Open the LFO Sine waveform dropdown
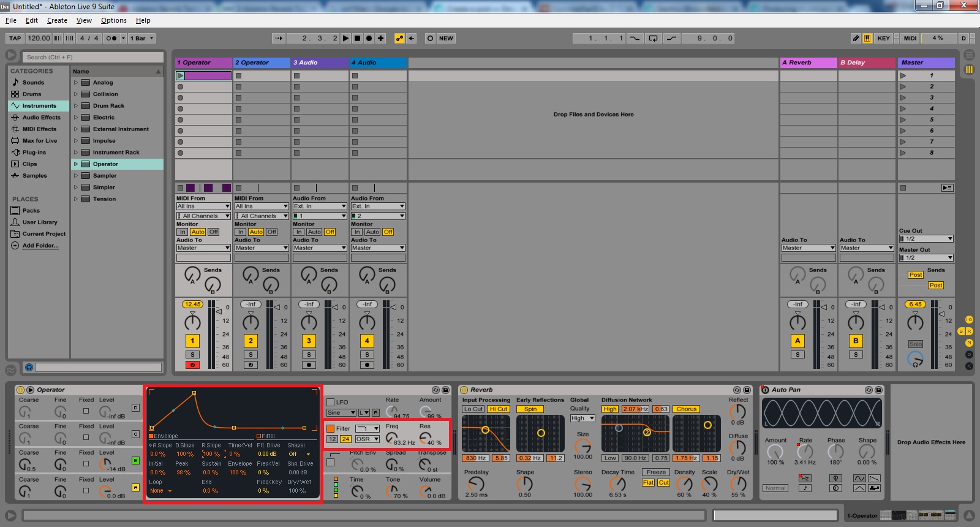 (x=341, y=413)
